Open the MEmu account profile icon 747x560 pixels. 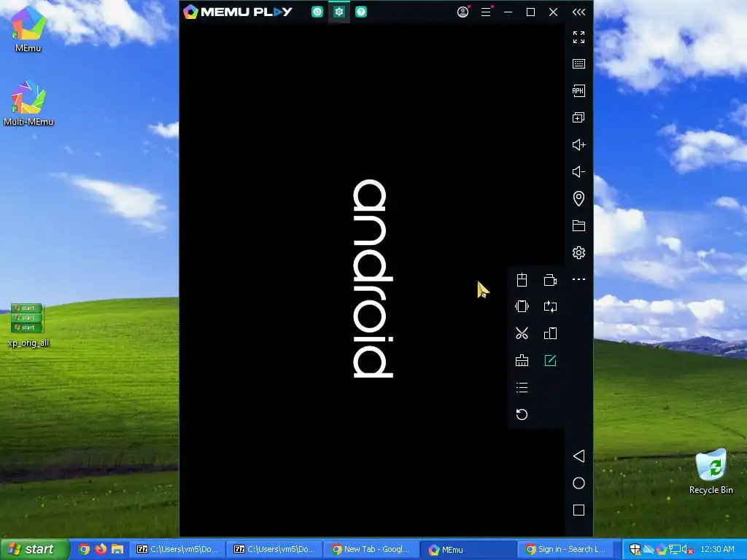(462, 12)
